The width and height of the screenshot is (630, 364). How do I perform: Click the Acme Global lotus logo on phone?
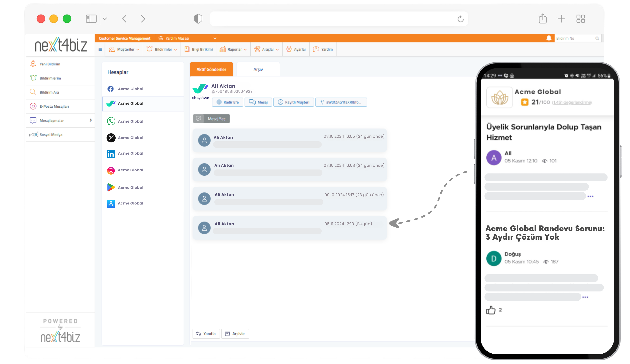tap(499, 97)
